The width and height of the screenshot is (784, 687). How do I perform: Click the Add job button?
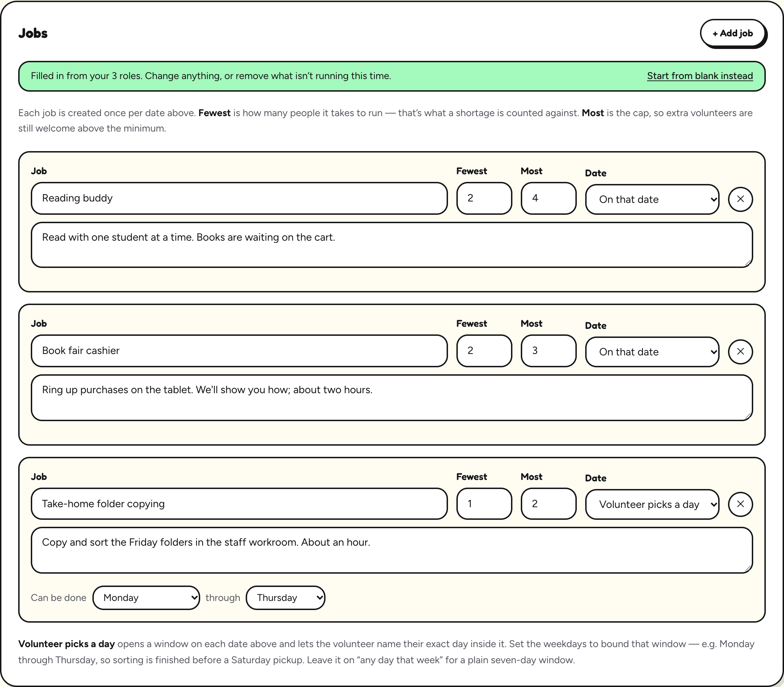pos(733,33)
